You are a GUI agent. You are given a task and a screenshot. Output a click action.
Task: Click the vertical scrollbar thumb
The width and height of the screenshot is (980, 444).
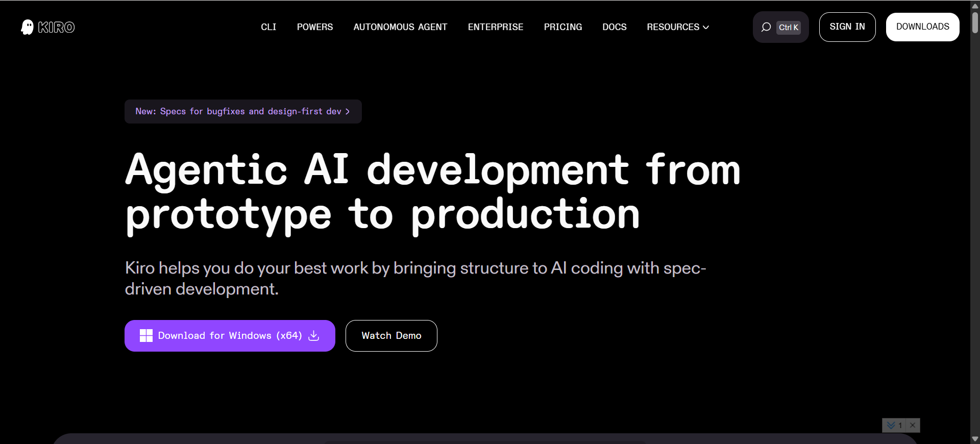click(x=975, y=22)
